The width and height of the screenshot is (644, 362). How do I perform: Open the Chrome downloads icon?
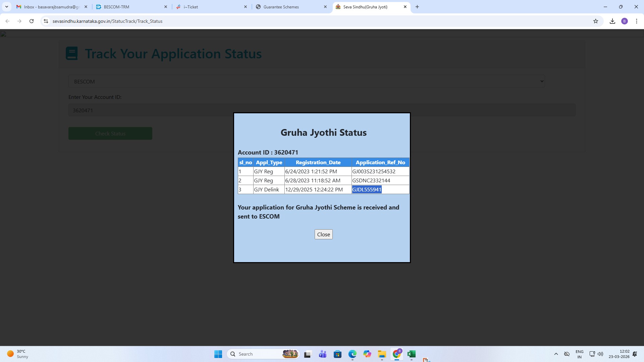[612, 21]
